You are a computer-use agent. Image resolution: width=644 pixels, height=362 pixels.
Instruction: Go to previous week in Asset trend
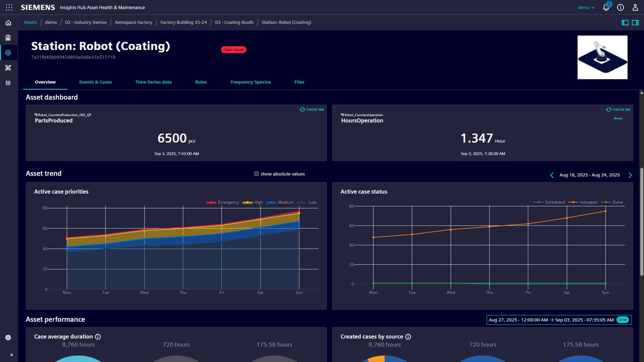(552, 175)
